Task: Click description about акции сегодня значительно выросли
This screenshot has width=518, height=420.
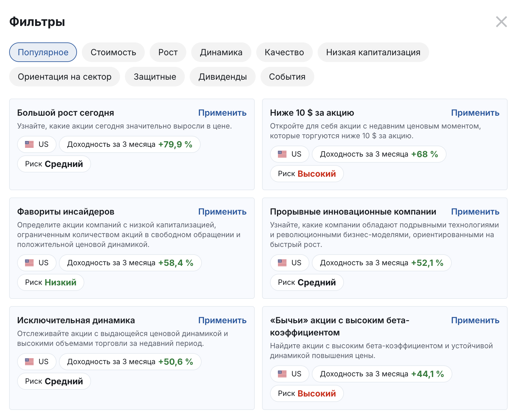Action: [x=124, y=126]
